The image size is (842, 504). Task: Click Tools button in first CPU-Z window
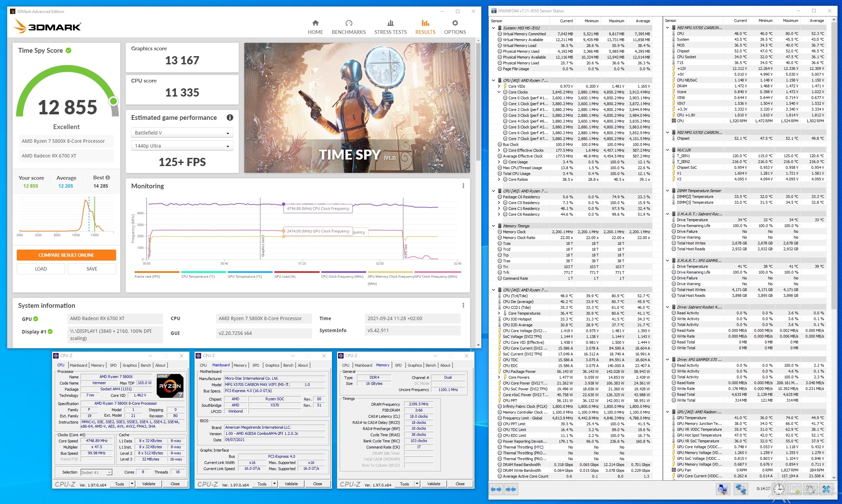pyautogui.click(x=120, y=484)
